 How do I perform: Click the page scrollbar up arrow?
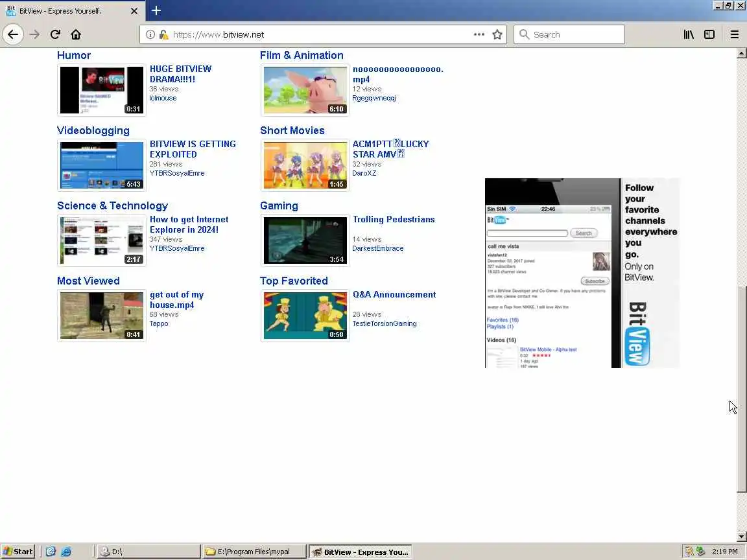point(741,53)
